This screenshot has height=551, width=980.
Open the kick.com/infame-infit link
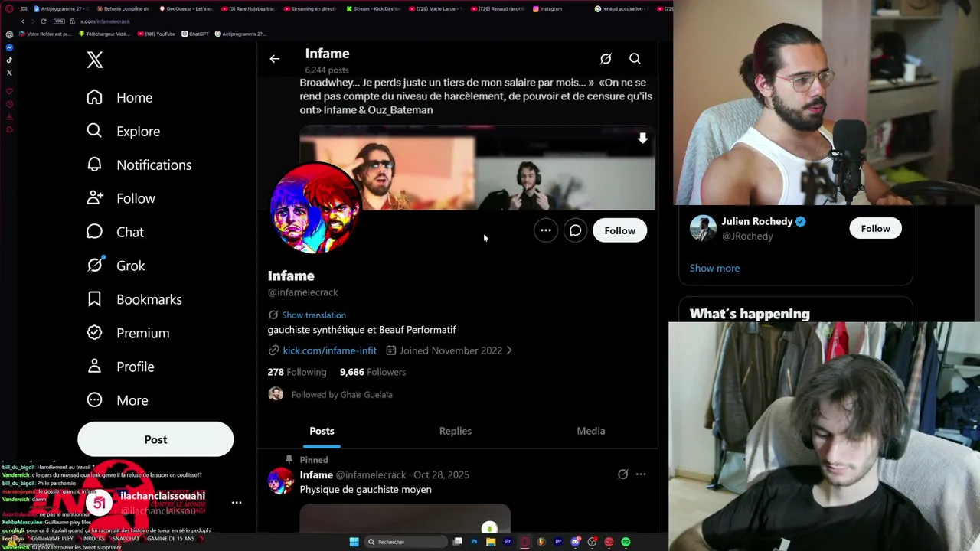[x=329, y=350]
